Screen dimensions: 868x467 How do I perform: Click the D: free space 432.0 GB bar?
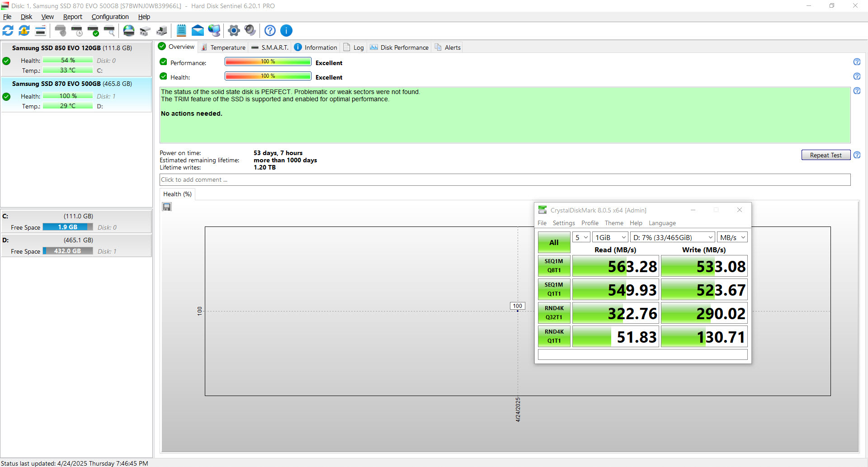coord(68,251)
